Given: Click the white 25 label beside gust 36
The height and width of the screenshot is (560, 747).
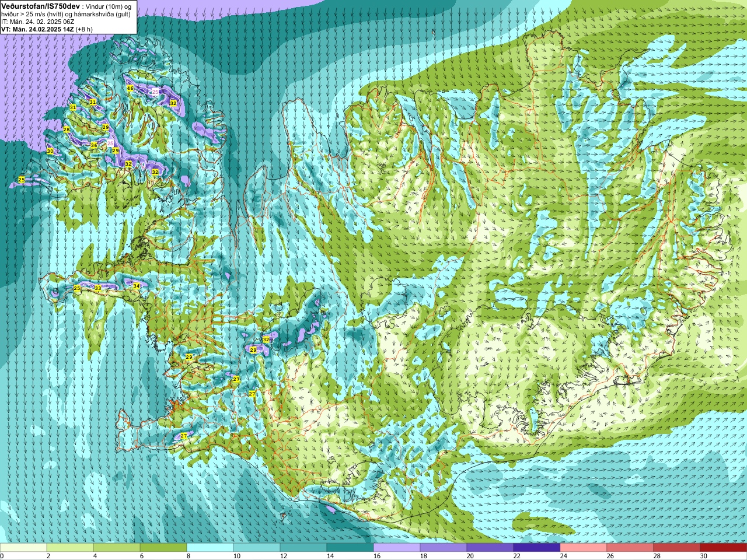Looking at the screenshot, I should (x=110, y=143).
